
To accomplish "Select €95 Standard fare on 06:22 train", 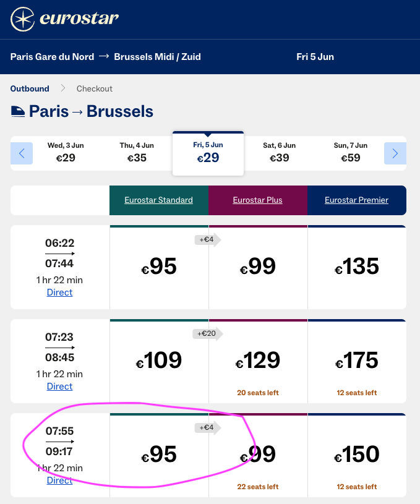I will click(x=159, y=267).
